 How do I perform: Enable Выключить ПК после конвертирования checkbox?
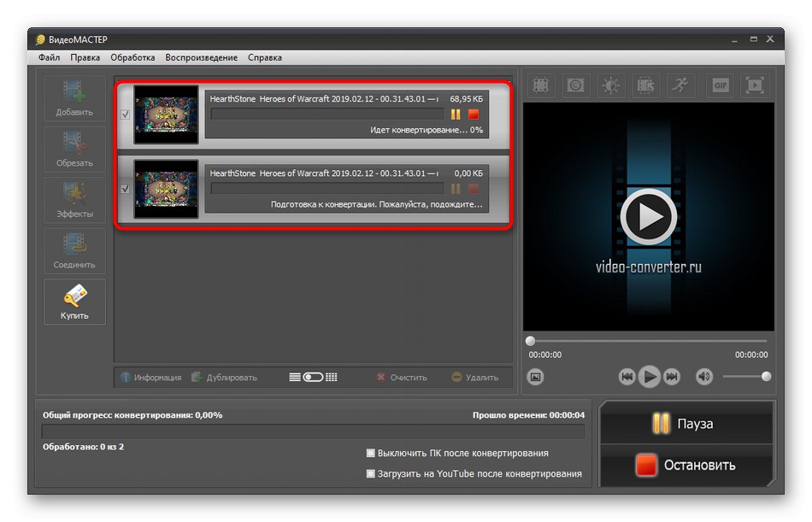point(371,453)
